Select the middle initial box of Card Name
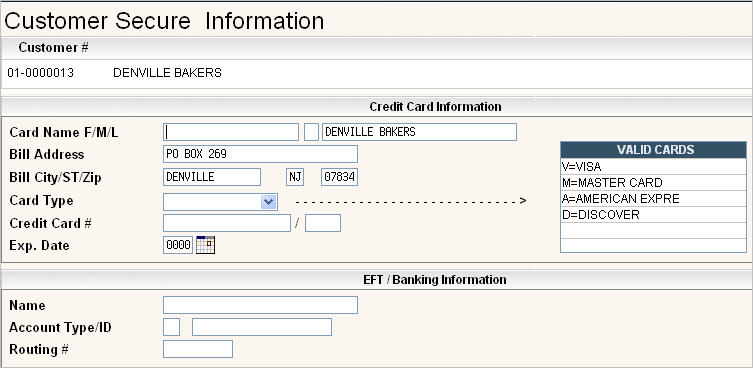The height and width of the screenshot is (368, 753). (x=312, y=132)
